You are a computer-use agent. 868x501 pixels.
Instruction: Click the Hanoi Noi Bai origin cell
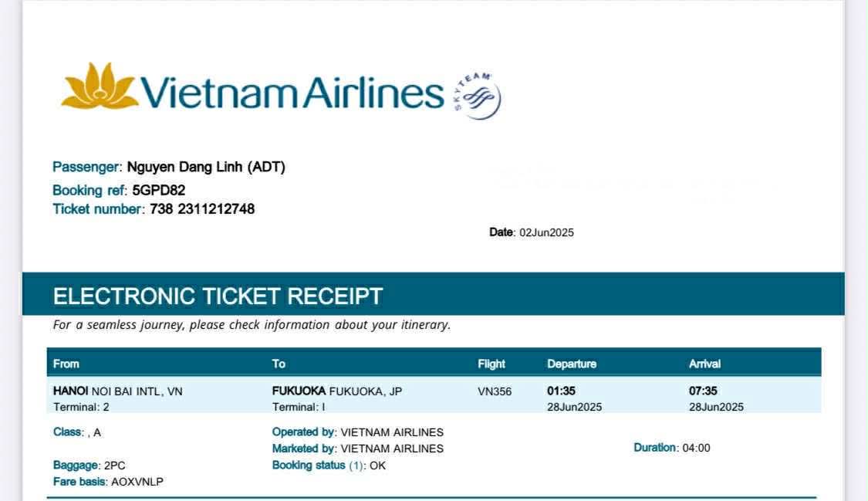[x=118, y=391]
